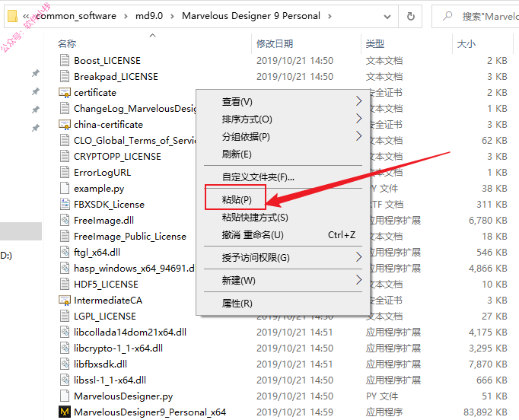Go to common_software in the breadcrumb
519x420 pixels.
tap(76, 16)
